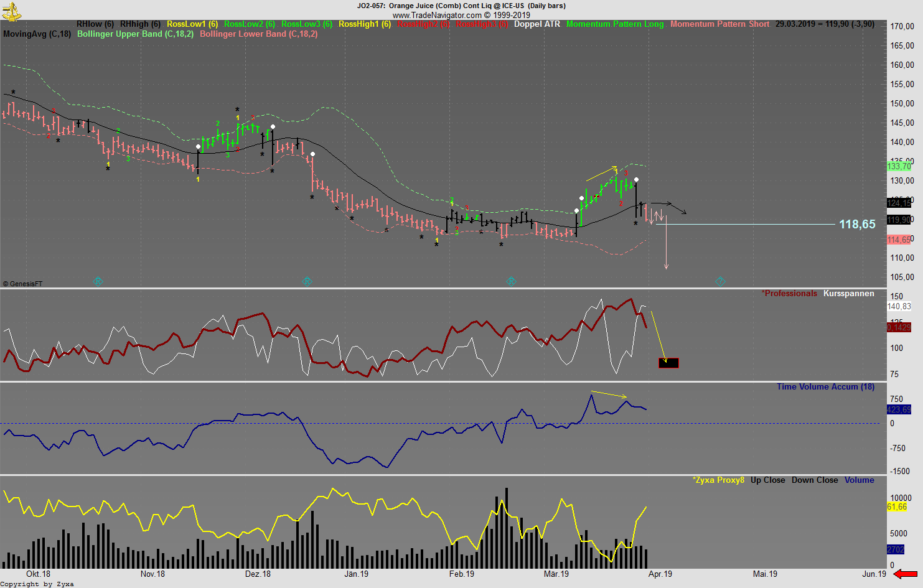
Task: Click the Nov.18 date axis label
Action: 152,574
